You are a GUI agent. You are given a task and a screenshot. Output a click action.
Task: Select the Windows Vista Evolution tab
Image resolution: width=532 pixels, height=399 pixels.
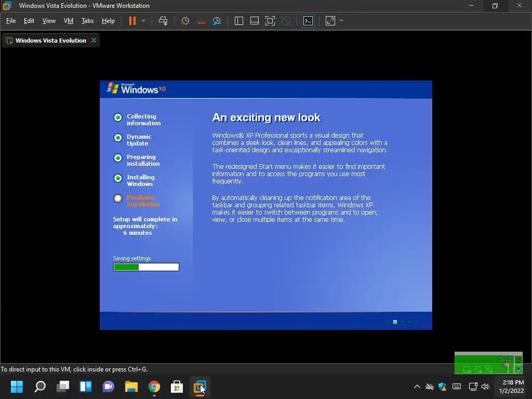(51, 41)
